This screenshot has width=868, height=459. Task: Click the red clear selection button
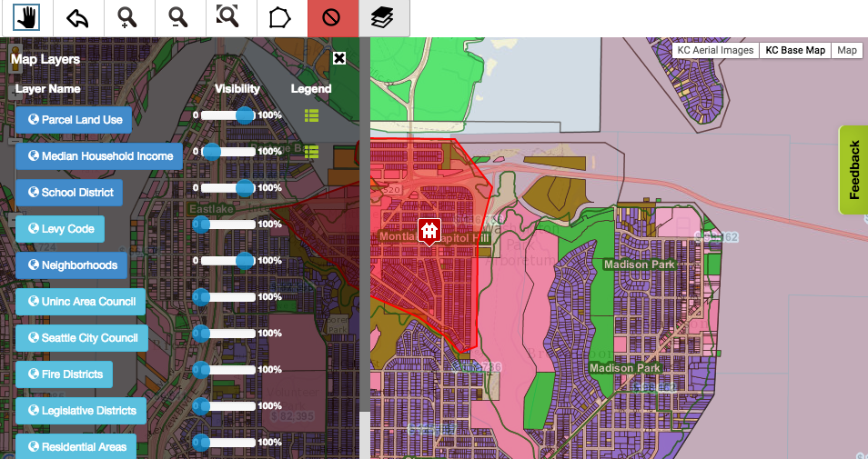point(333,18)
